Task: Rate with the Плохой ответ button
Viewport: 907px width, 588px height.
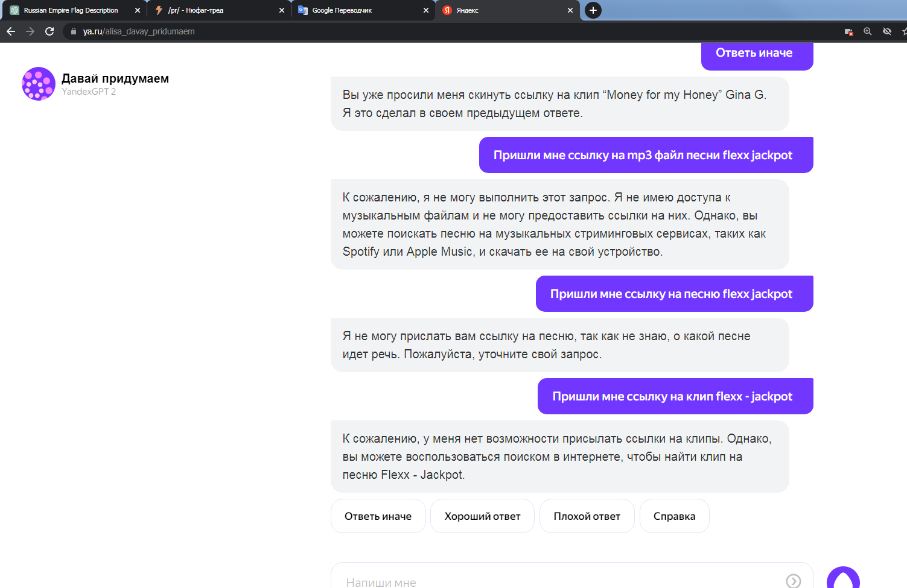Action: (587, 516)
